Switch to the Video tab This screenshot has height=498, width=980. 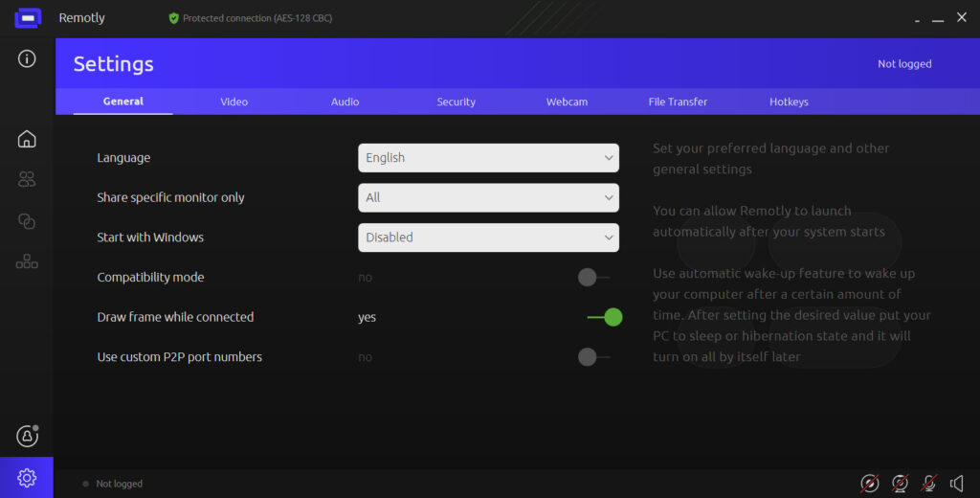coord(234,102)
